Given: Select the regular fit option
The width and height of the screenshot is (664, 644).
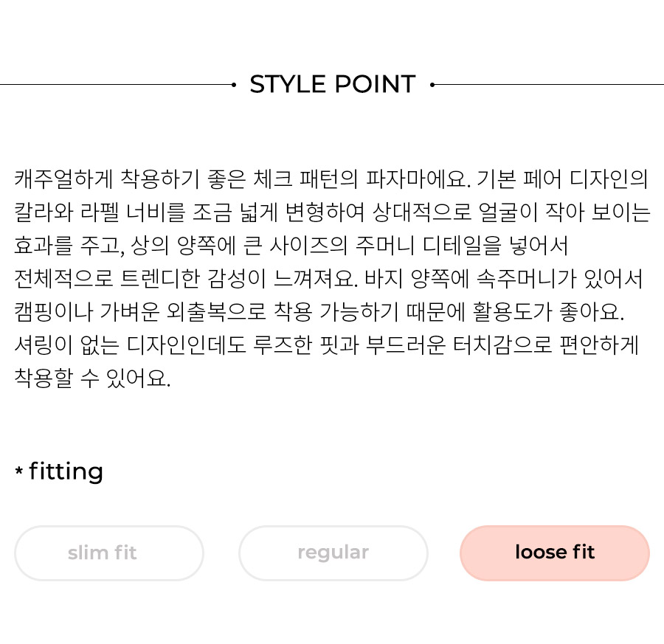Looking at the screenshot, I should (333, 553).
